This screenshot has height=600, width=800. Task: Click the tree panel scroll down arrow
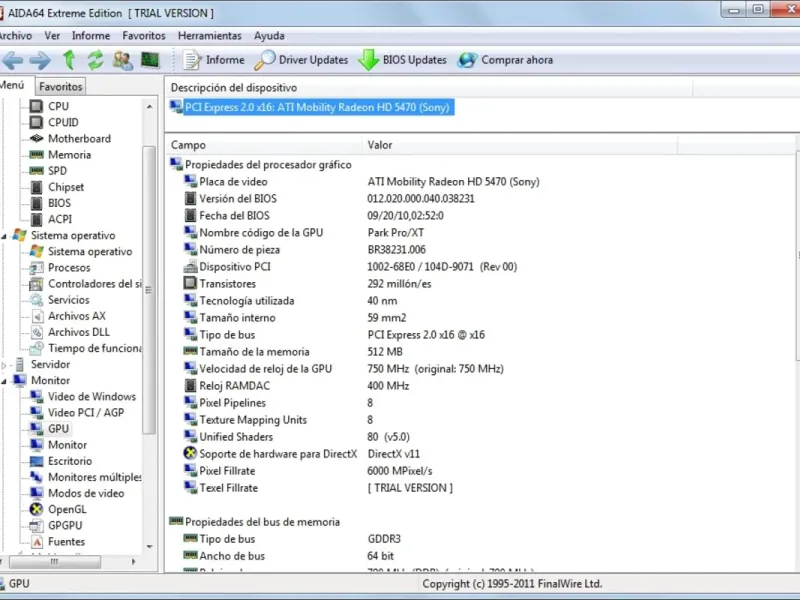click(149, 546)
